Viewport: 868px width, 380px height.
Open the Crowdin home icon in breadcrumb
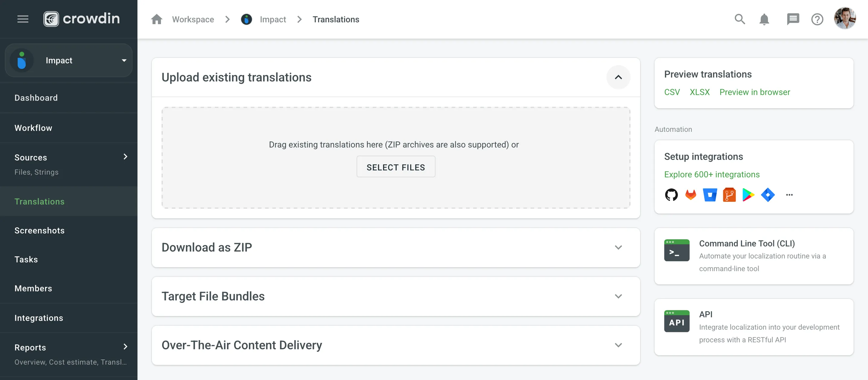(156, 19)
